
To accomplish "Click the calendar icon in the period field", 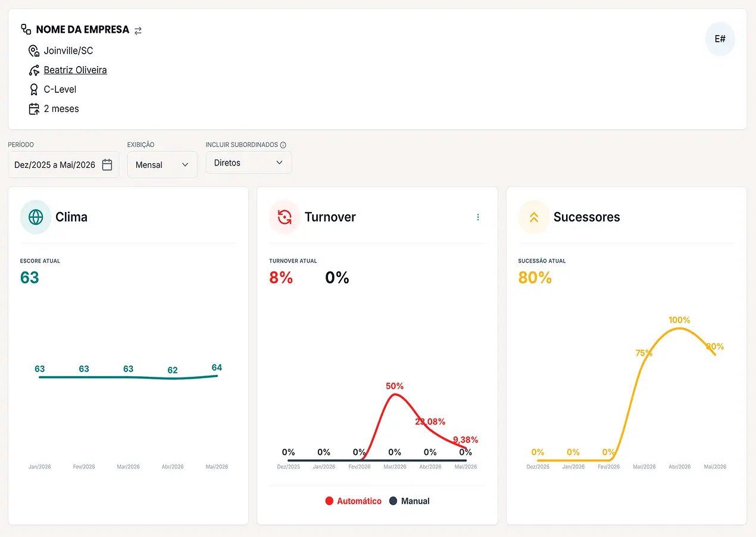I will pyautogui.click(x=107, y=165).
